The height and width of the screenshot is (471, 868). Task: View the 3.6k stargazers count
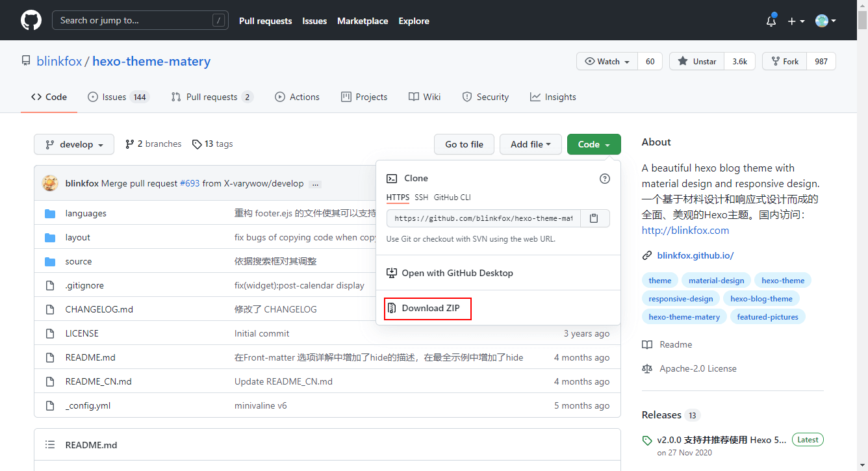[x=739, y=61]
